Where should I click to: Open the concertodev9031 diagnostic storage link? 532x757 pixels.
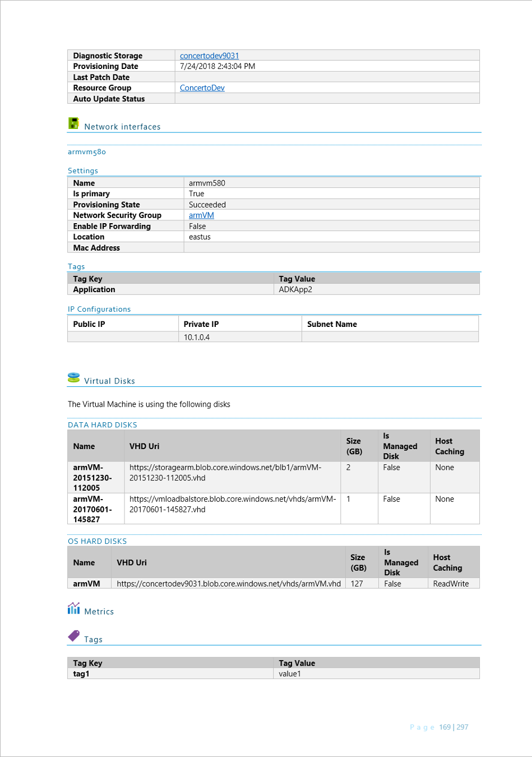coord(209,56)
